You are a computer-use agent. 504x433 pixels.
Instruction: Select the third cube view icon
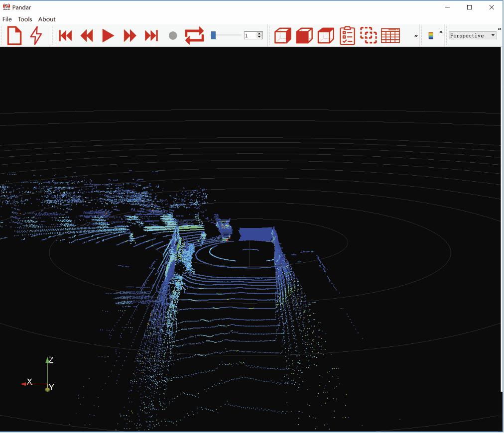pos(326,35)
